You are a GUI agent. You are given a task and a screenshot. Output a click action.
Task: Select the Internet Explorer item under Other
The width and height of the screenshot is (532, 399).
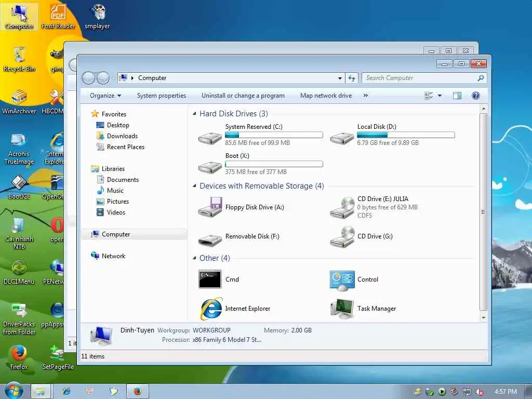(x=235, y=309)
